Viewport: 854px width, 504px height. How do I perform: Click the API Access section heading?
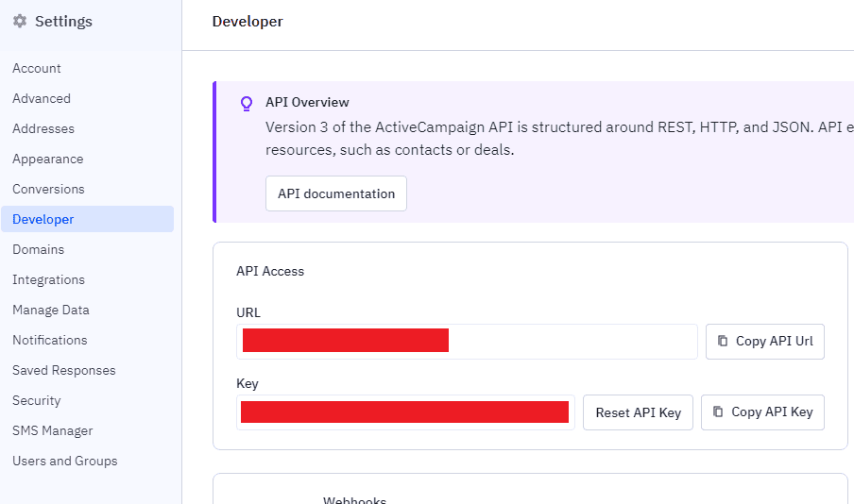[270, 271]
